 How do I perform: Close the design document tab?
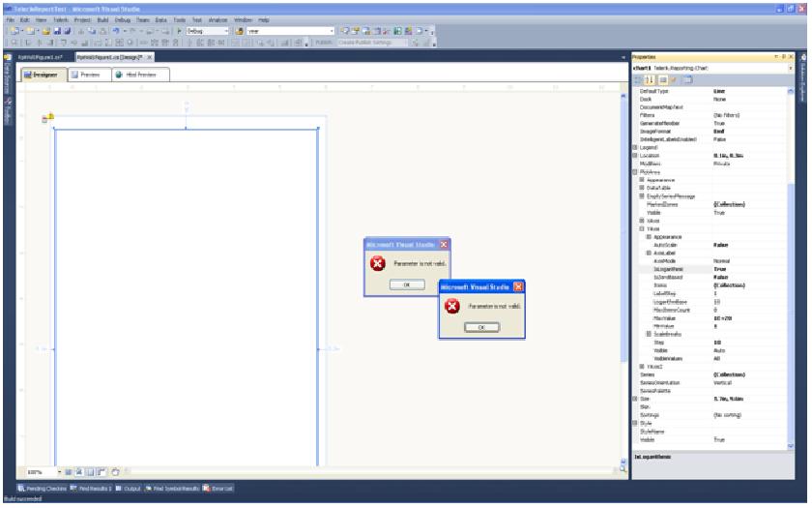tap(150, 57)
